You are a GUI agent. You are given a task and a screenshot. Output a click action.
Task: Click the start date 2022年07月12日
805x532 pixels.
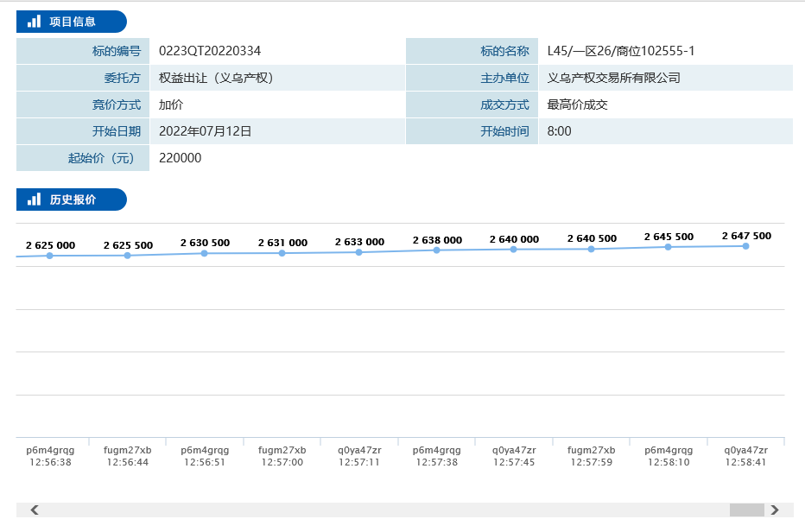205,131
